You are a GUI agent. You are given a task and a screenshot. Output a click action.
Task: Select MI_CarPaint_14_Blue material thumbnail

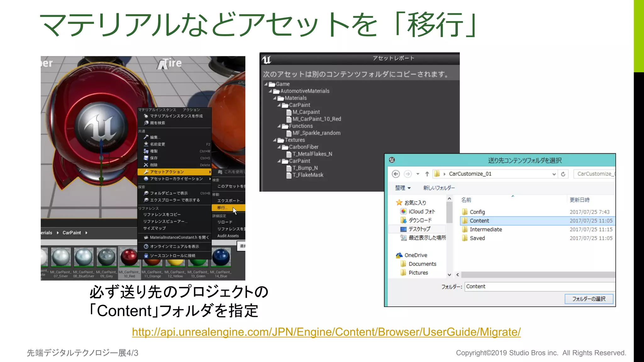click(x=221, y=257)
